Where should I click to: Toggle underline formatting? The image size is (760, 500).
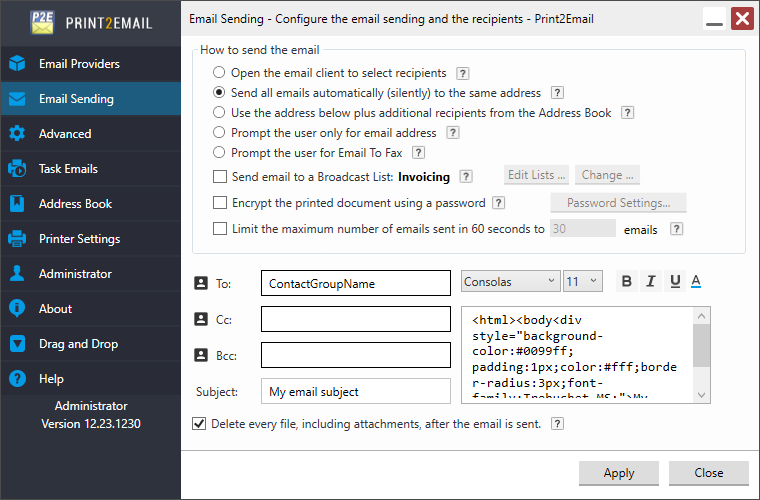coord(675,281)
